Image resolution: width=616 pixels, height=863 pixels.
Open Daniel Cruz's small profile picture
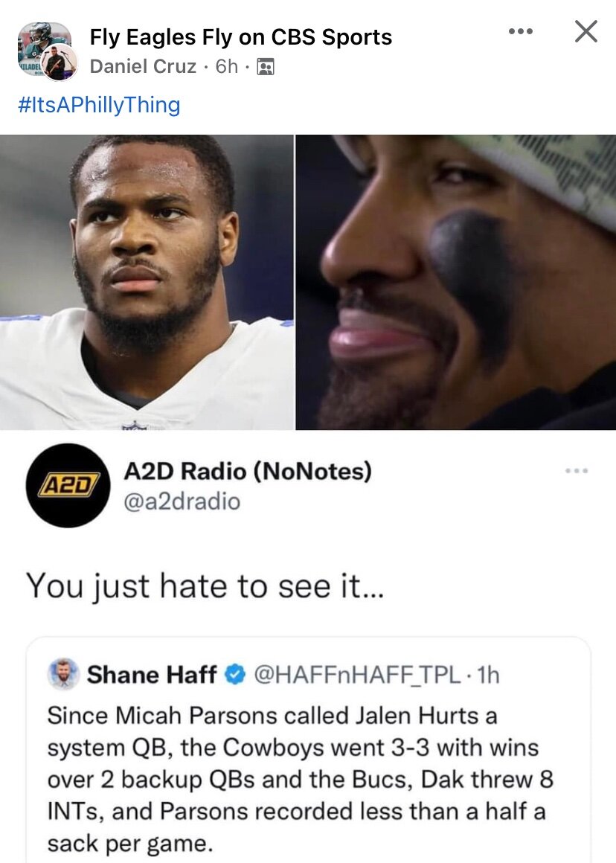point(60,62)
